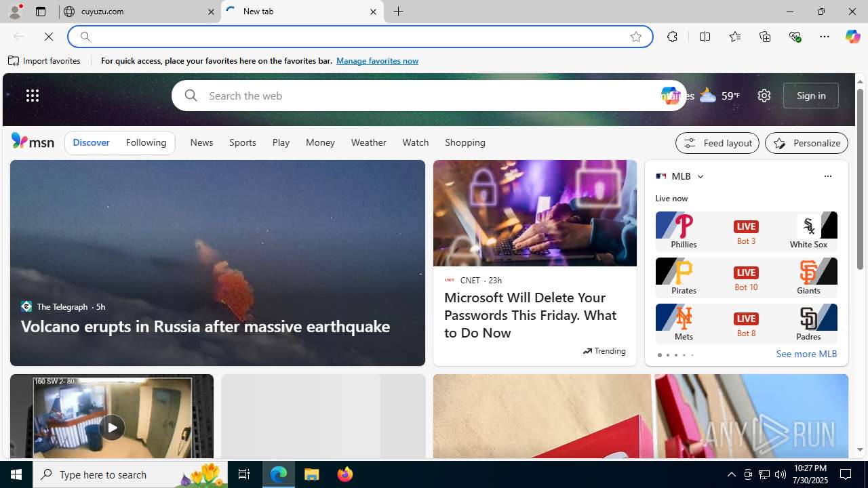Open Phillies vs White Sox live game
Viewport: 868px width, 488px height.
point(746,231)
